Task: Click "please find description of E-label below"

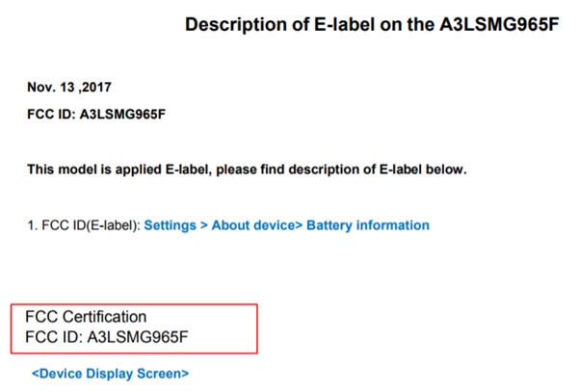Action: [x=344, y=170]
